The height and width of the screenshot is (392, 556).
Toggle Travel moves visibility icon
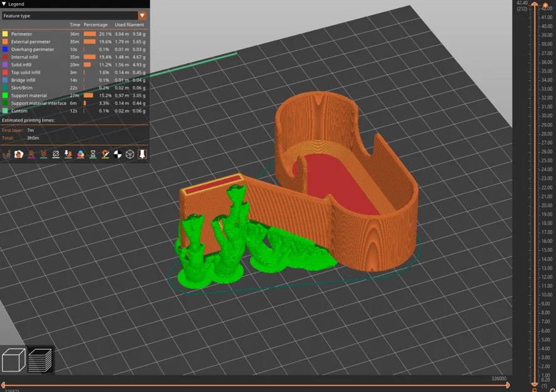[6, 154]
